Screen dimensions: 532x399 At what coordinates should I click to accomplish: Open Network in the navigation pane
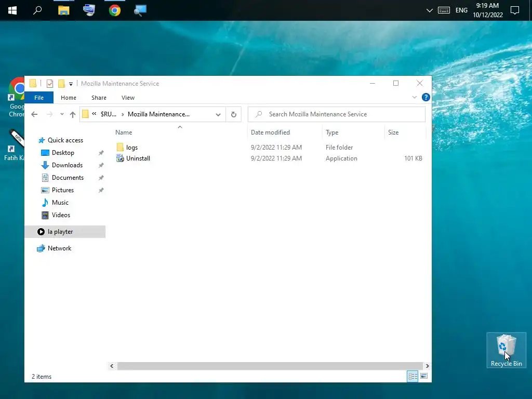[59, 248]
